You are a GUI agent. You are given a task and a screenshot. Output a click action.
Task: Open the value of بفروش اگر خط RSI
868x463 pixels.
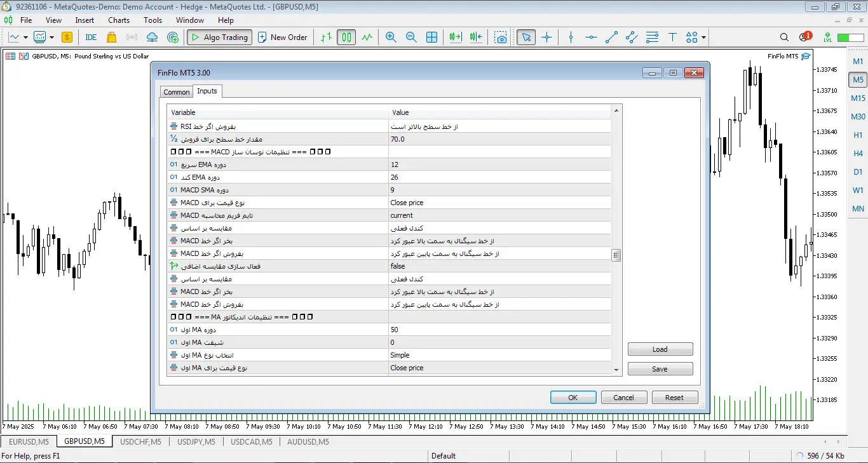499,126
